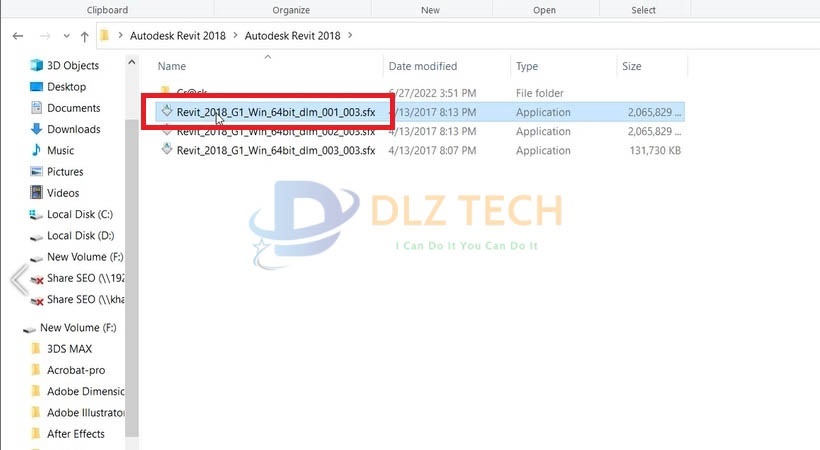This screenshot has height=450, width=820.
Task: Click 4/13/2017 8:07 PM date cell
Action: click(x=432, y=151)
